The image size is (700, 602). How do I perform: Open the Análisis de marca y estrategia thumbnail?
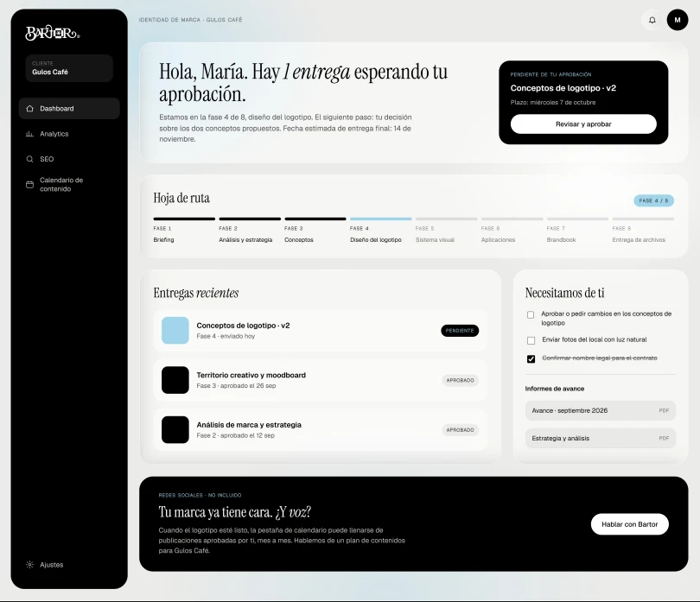point(175,430)
